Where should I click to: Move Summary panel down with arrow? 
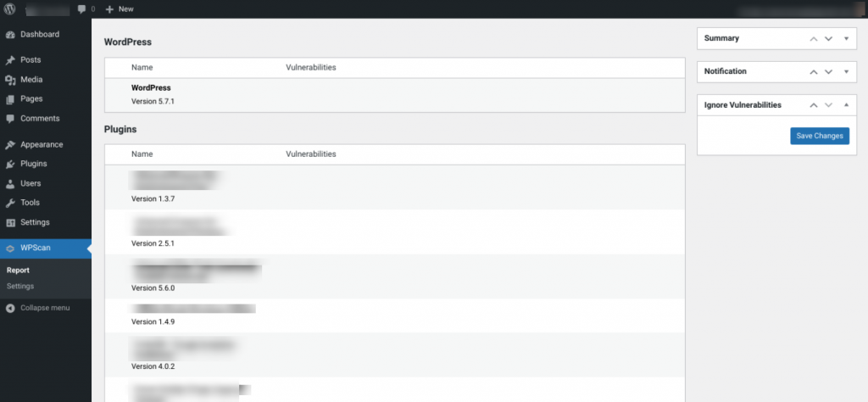[x=829, y=39]
